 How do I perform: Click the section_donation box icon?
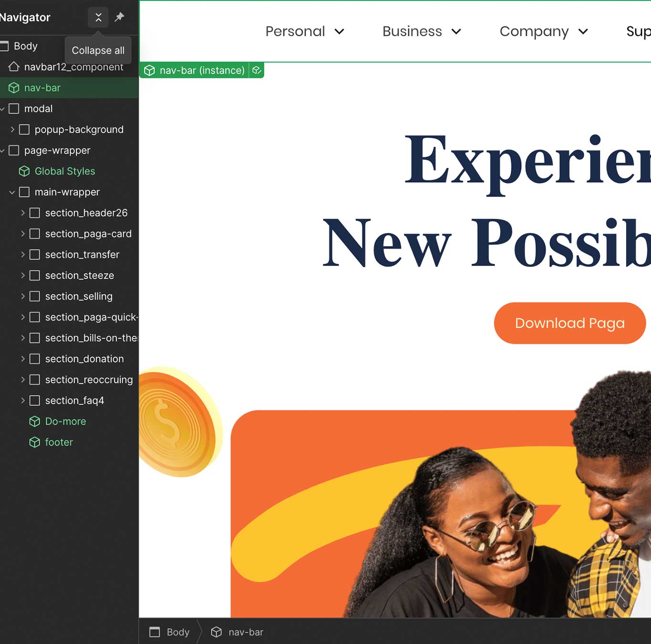35,359
